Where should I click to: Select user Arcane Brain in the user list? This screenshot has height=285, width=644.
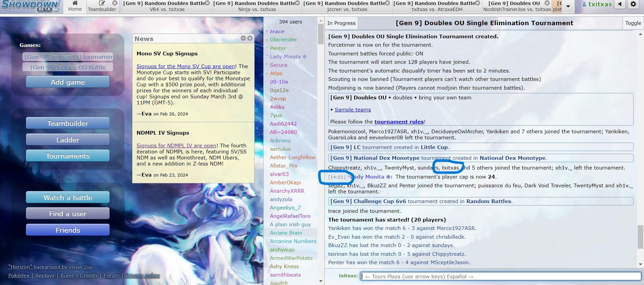click(x=290, y=233)
